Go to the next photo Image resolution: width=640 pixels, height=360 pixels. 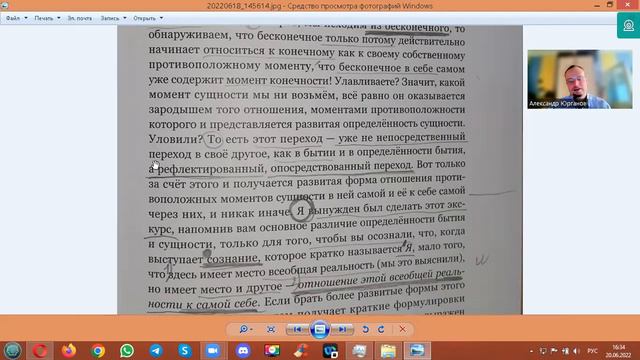point(342,329)
